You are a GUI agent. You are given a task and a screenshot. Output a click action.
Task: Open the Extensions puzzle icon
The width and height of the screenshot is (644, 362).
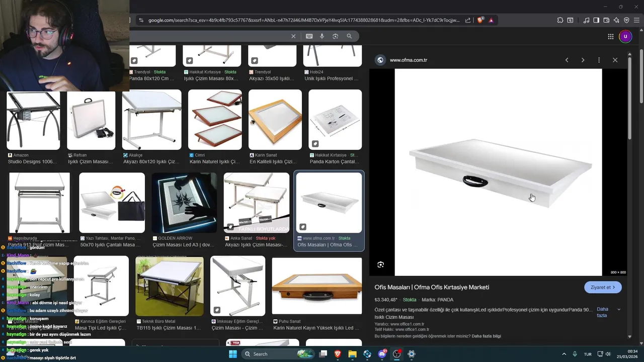(560, 20)
